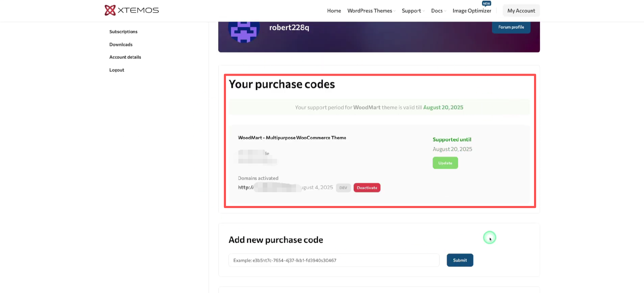Click the activated domain link
644x293 pixels.
tap(269, 188)
